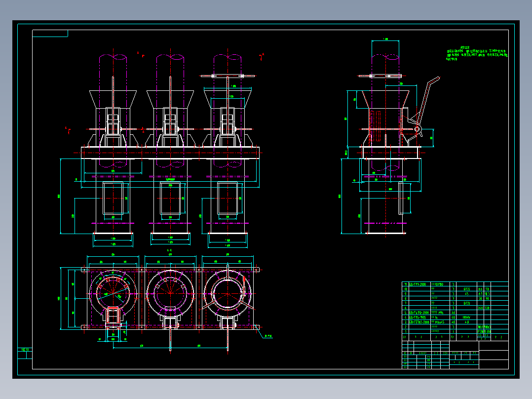Pick the right rectangular inspection window

[x=228, y=199]
